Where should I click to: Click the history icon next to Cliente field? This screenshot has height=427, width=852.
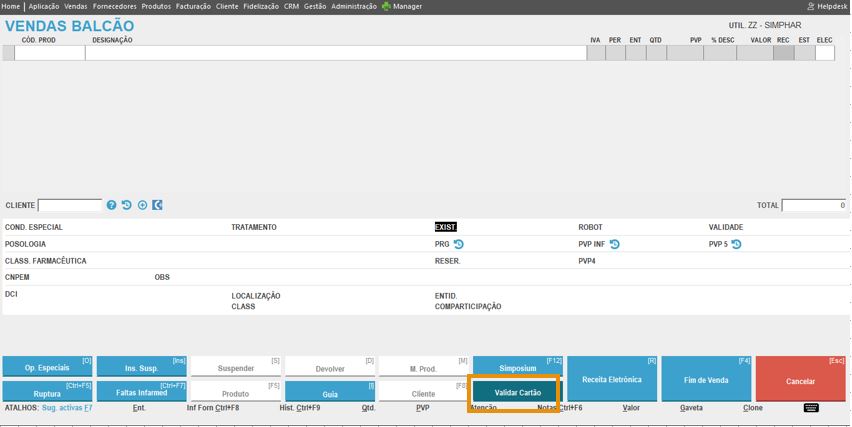click(127, 205)
